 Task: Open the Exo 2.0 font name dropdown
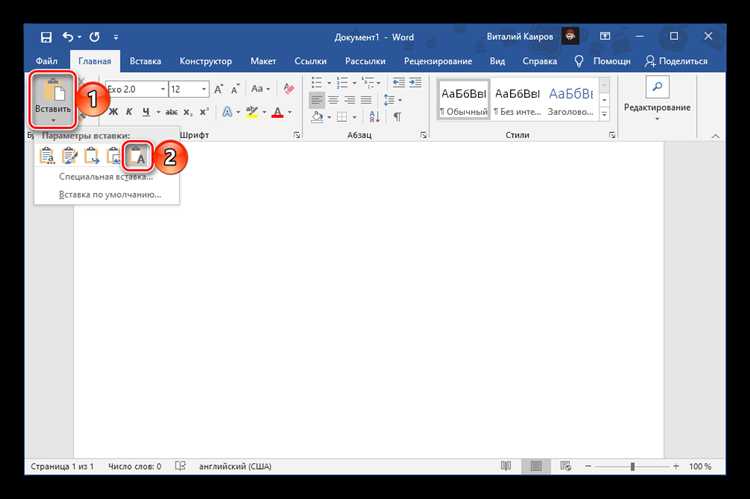coord(163,89)
